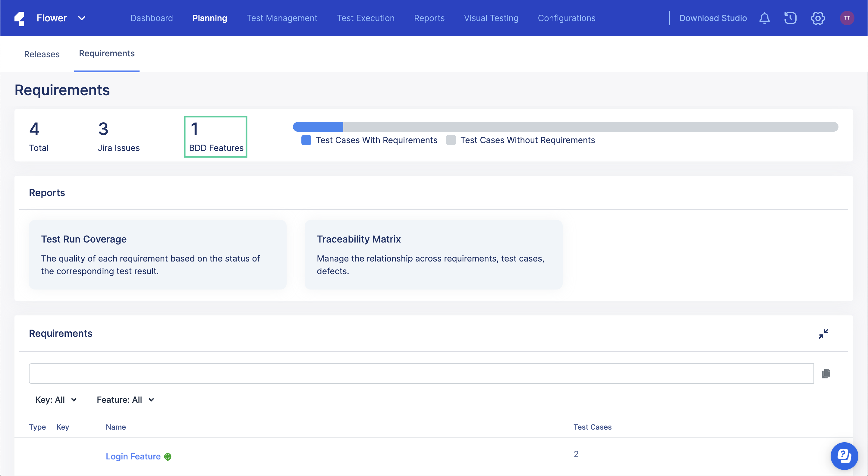The width and height of the screenshot is (868, 476).
Task: Filter by the 1 BDD Features counter
Action: click(x=216, y=136)
